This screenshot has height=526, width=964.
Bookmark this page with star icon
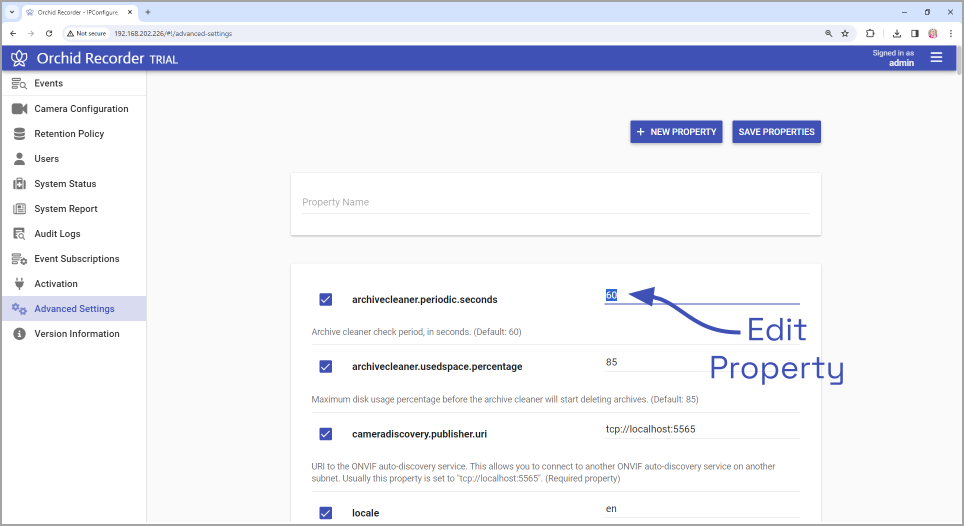click(x=845, y=34)
